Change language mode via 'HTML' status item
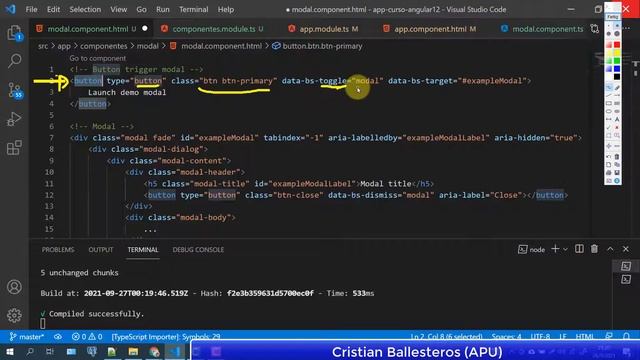The height and width of the screenshot is (360, 640). [584, 337]
